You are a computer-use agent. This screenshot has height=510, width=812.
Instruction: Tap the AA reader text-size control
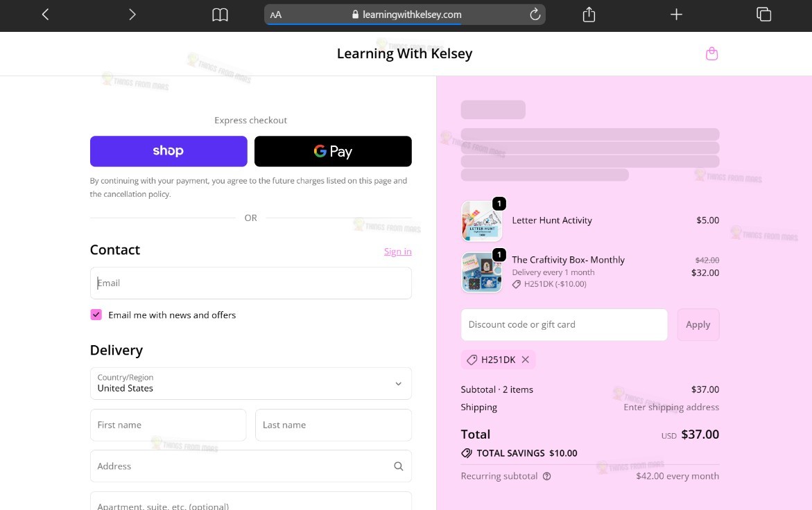(x=275, y=15)
